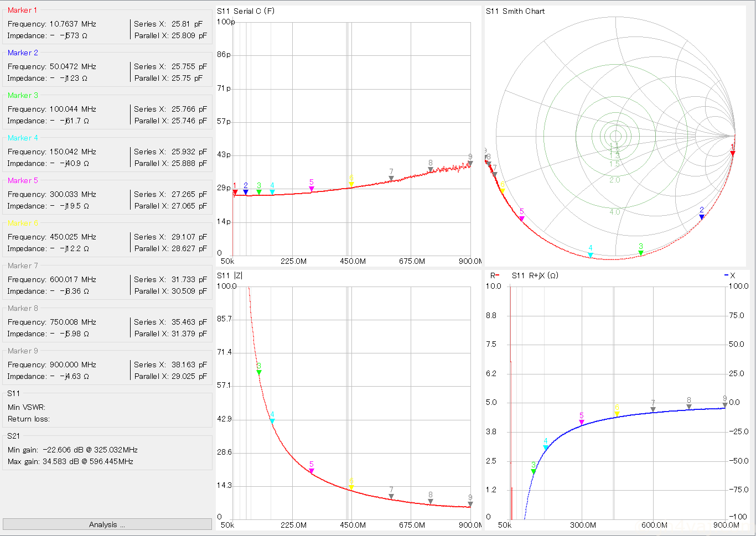Image resolution: width=756 pixels, height=536 pixels.
Task: Click the 'S11 Smith Chart' title
Action: click(515, 11)
